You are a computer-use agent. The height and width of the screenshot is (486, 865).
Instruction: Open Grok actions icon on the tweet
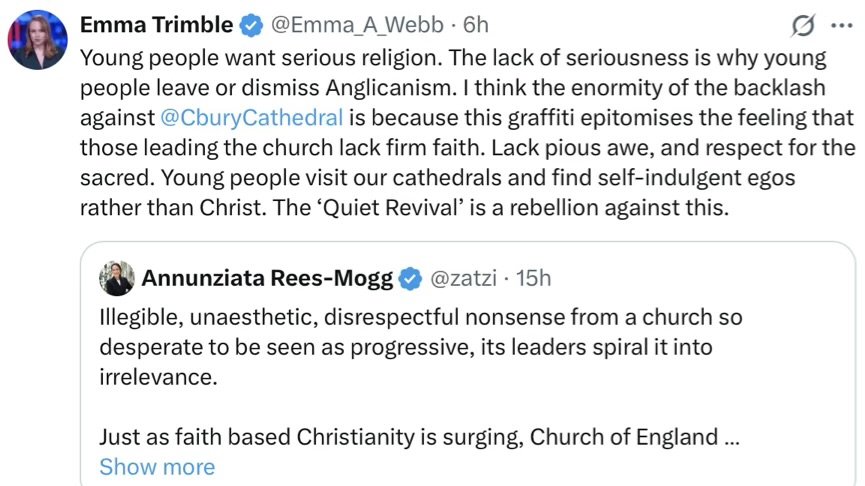pos(802,25)
